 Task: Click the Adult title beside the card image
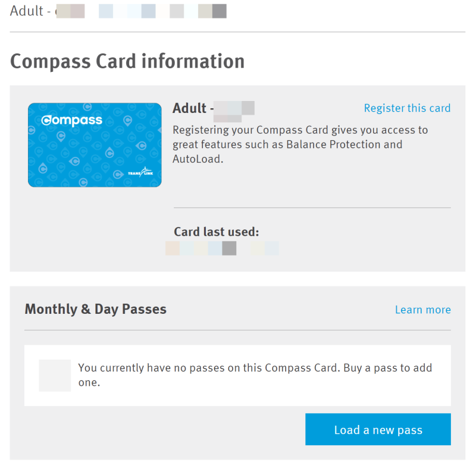tap(189, 108)
